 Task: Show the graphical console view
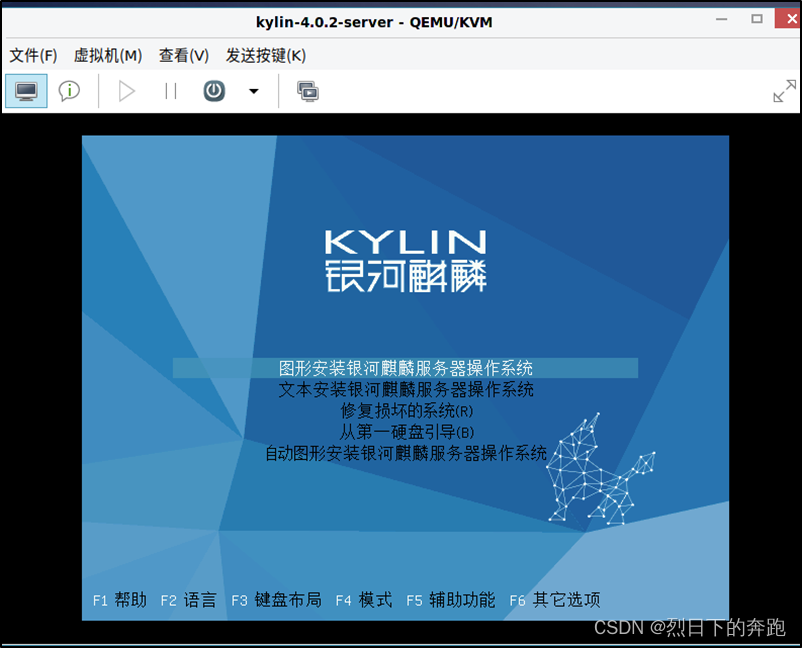[26, 91]
